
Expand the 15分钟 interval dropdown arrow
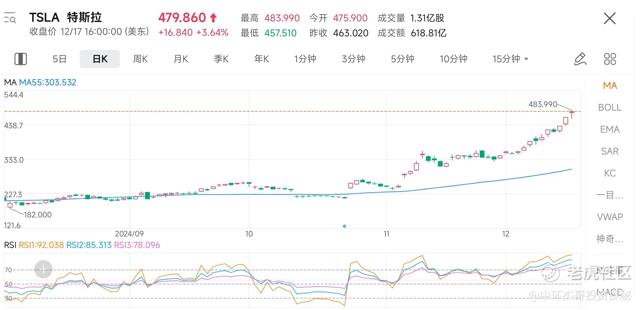click(526, 59)
